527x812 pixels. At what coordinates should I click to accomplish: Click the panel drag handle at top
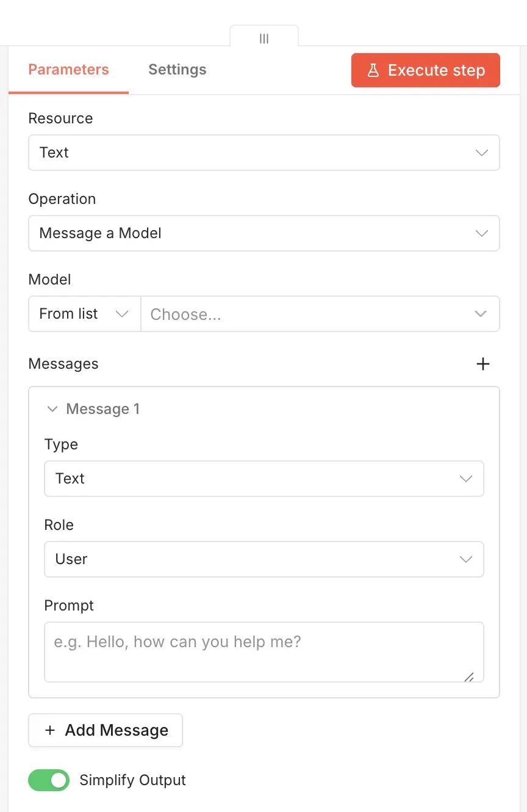point(264,38)
